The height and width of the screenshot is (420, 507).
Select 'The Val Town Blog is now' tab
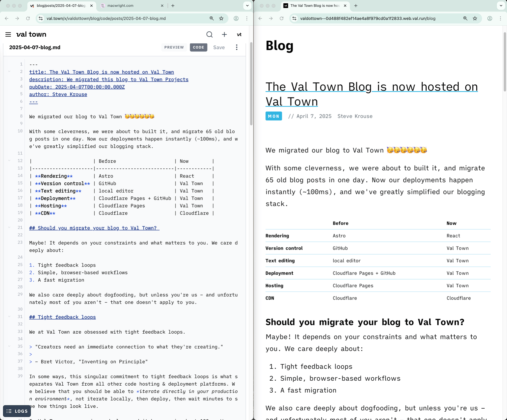(315, 6)
